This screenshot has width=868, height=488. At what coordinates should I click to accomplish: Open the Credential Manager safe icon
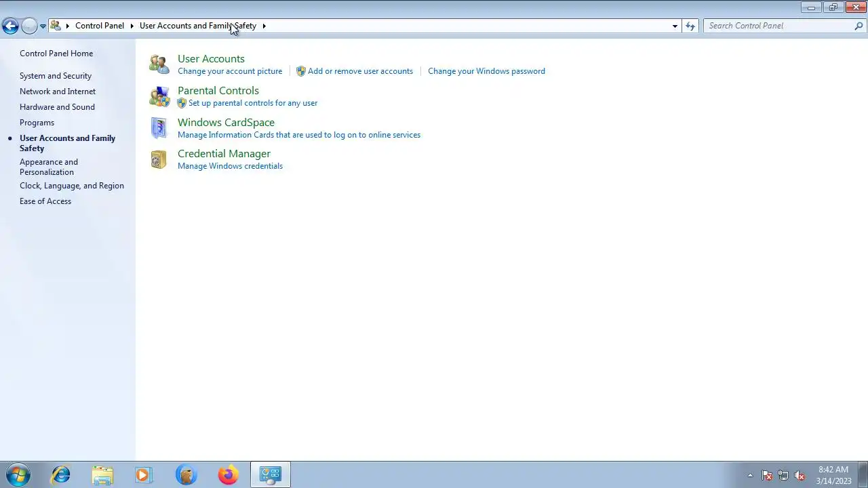pos(159,159)
